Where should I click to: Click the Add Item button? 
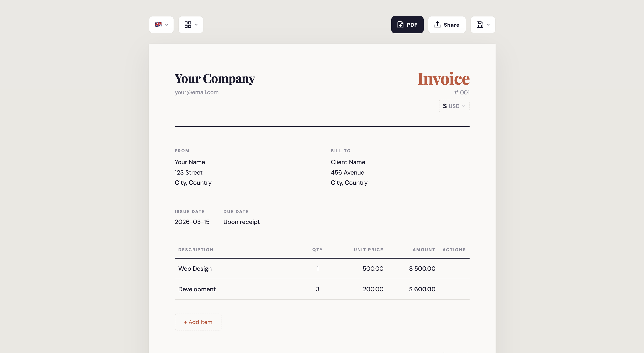tap(198, 322)
